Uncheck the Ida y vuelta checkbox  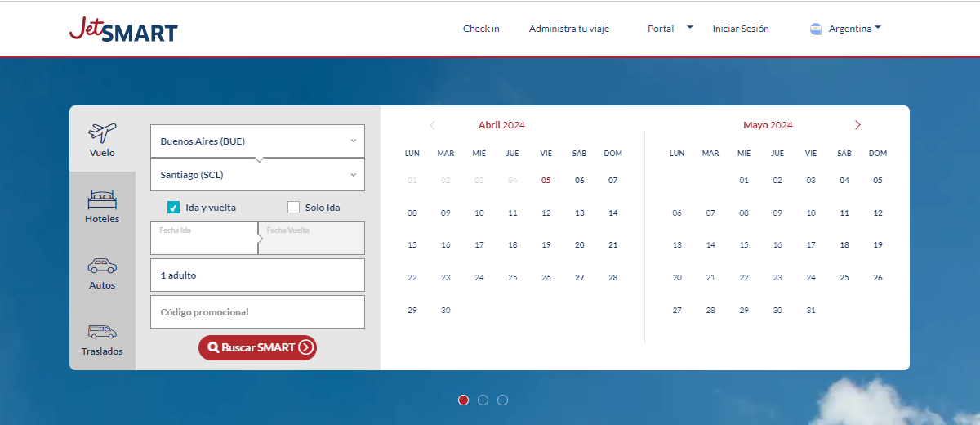coord(173,208)
